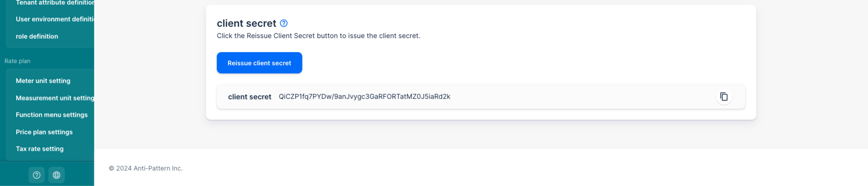Image resolution: width=868 pixels, height=186 pixels.
Task: Navigate to Measurement unit setting
Action: 55,98
